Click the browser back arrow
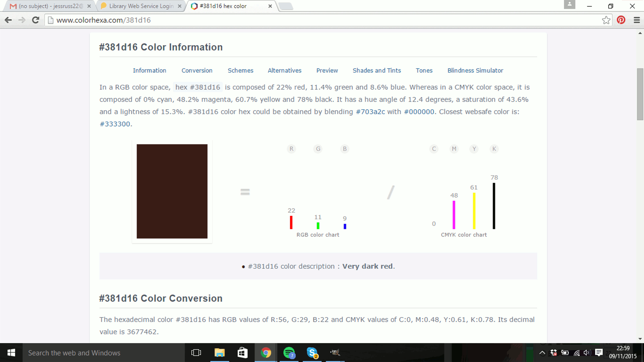The width and height of the screenshot is (644, 362). click(x=8, y=20)
